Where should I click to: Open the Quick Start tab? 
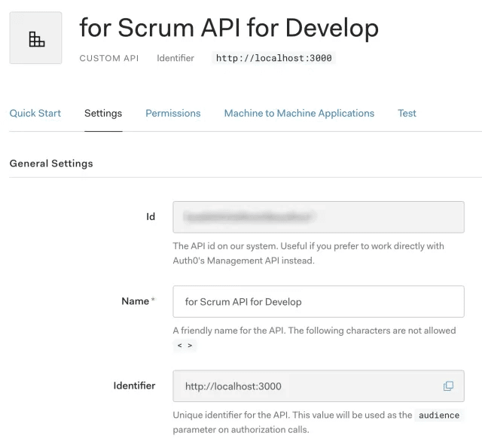(x=35, y=113)
